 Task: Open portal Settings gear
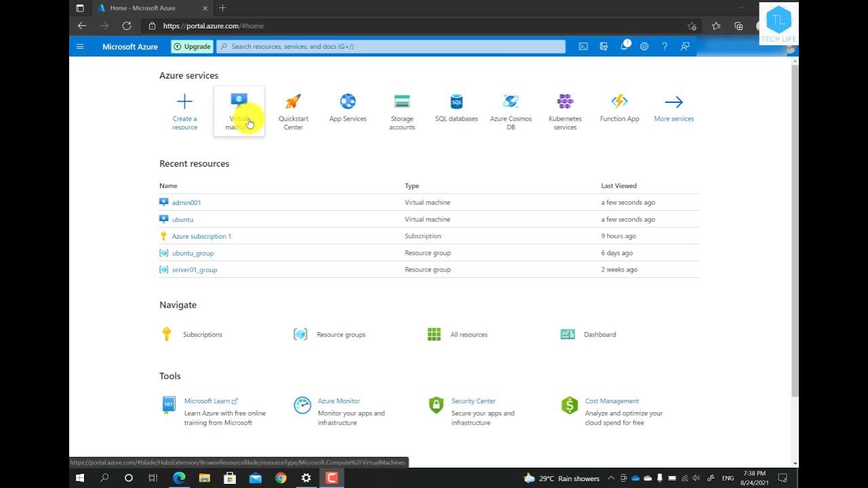click(x=644, y=47)
